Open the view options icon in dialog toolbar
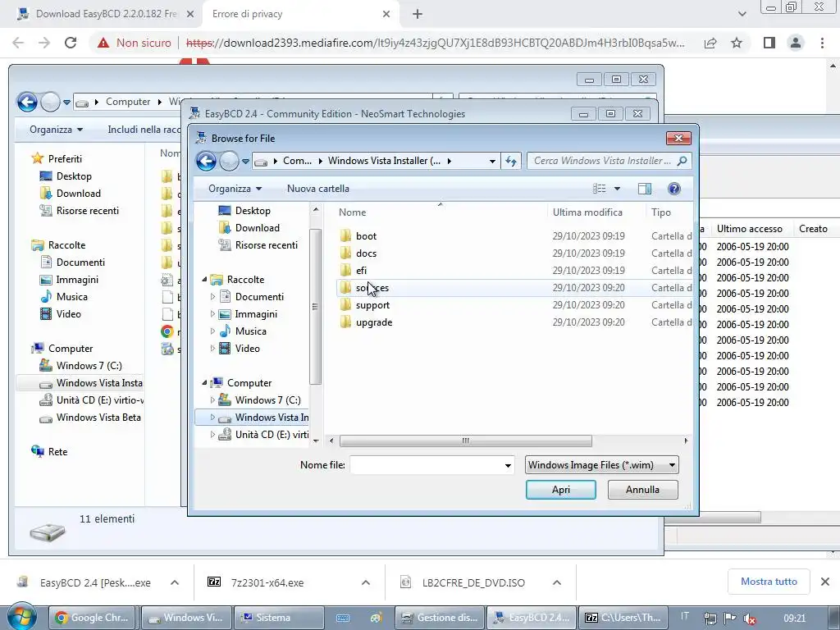This screenshot has width=840, height=630. point(600,189)
